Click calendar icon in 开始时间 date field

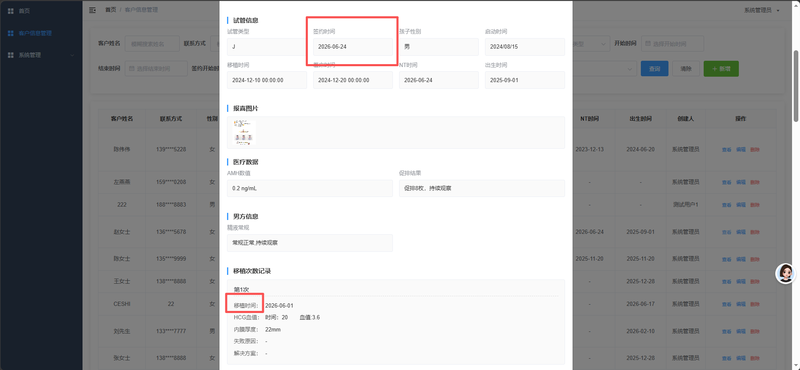(647, 44)
